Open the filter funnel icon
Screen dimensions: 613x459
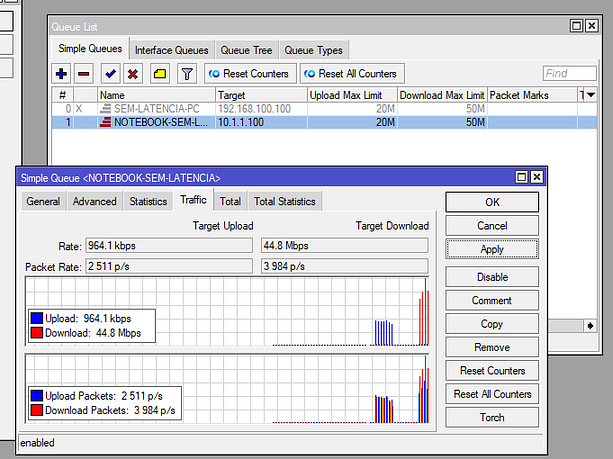[186, 74]
